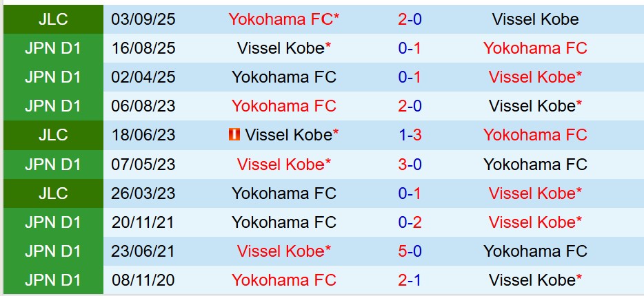Viewport: 644px width, 296px height.
Task: Click the home team Yokohama FC on 06/08/23
Action: click(283, 106)
